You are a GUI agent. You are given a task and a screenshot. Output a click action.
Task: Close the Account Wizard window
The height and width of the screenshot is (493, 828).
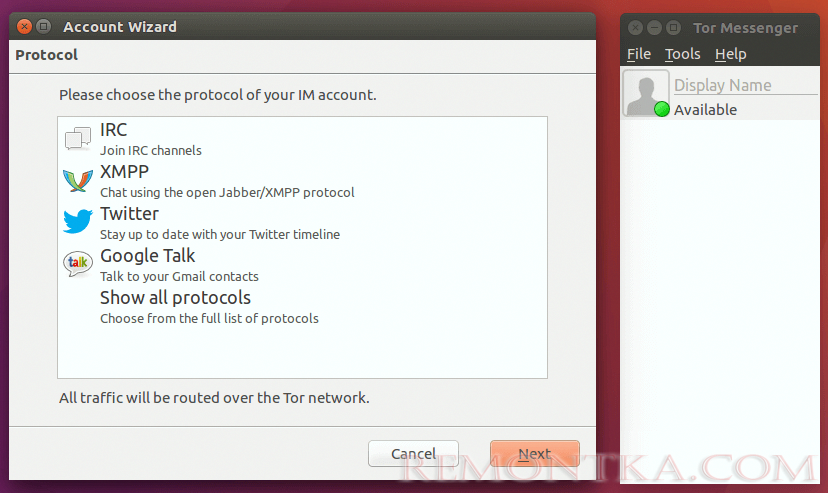(24, 26)
